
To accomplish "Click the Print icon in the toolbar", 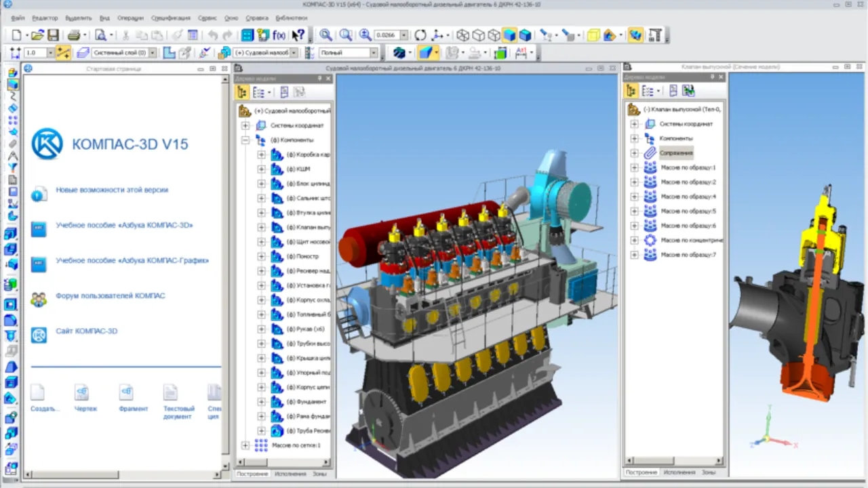I will [x=74, y=35].
